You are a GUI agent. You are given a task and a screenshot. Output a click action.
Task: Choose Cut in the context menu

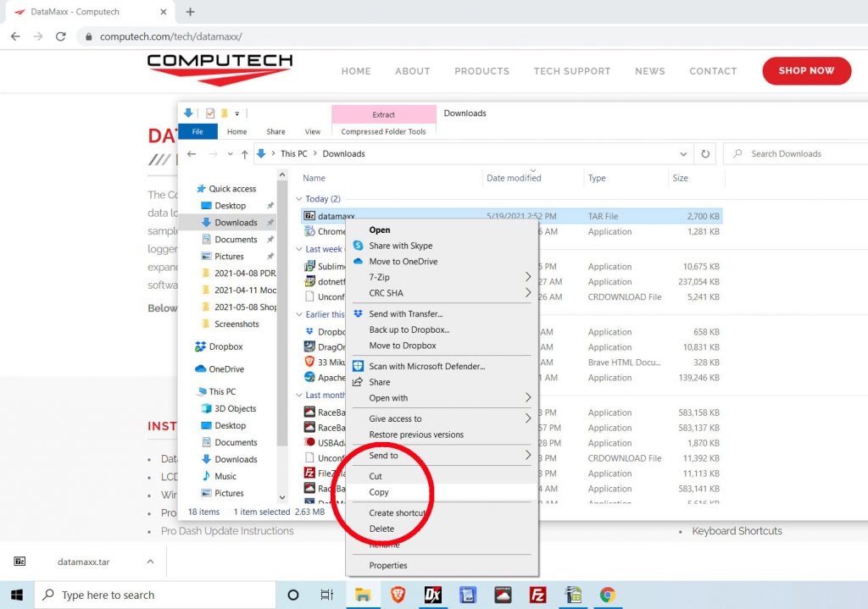coord(442,476)
